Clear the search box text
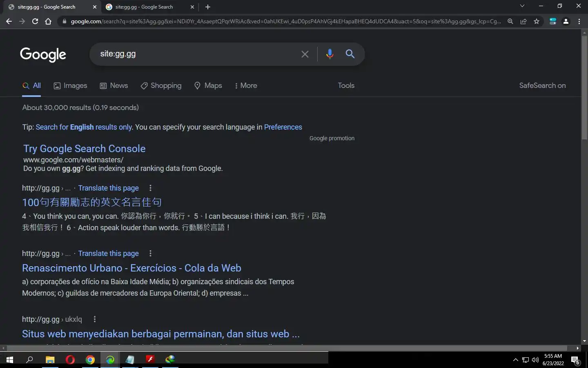Screen dimensions: 588x368 click(305, 54)
